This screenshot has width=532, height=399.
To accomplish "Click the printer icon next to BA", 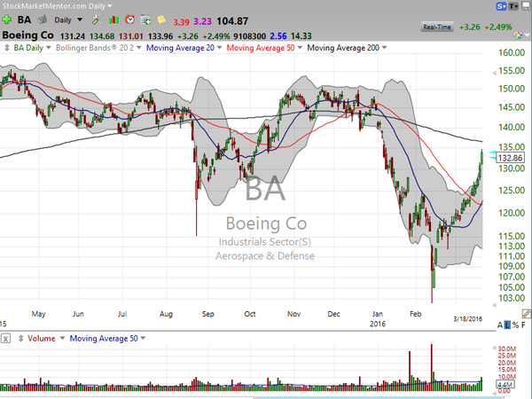I will pyautogui.click(x=42, y=20).
